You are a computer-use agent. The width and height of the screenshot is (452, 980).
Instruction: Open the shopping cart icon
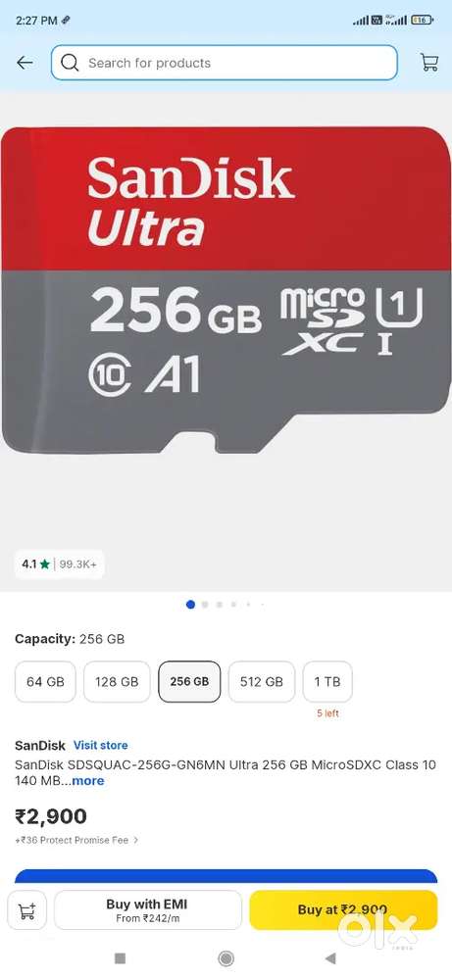click(428, 63)
